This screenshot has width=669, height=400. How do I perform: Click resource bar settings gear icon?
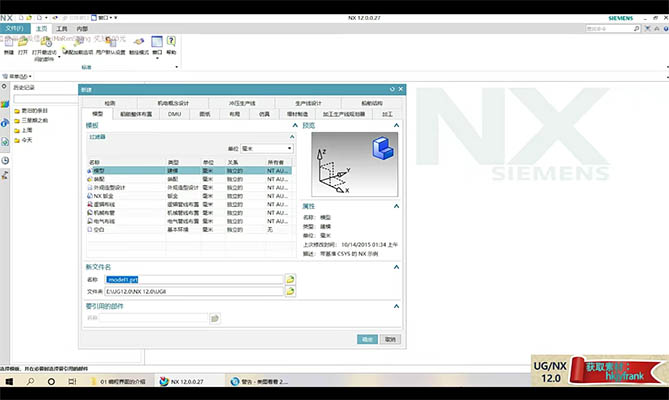[x=4, y=87]
